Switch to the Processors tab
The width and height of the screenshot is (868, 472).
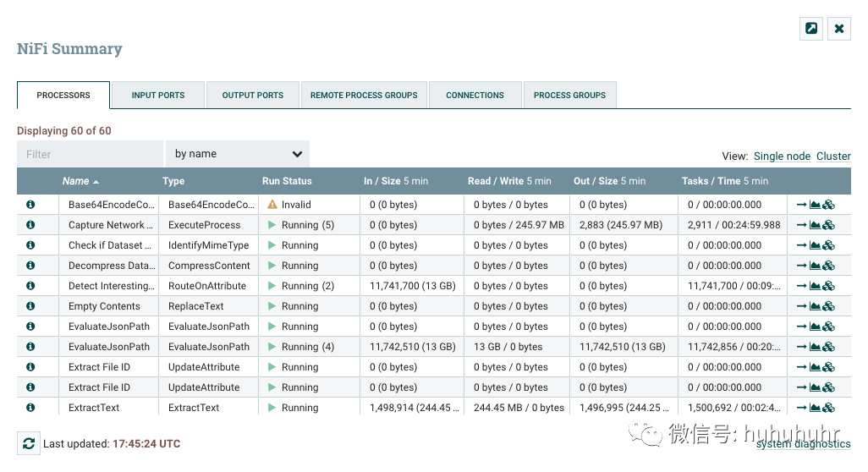[63, 96]
